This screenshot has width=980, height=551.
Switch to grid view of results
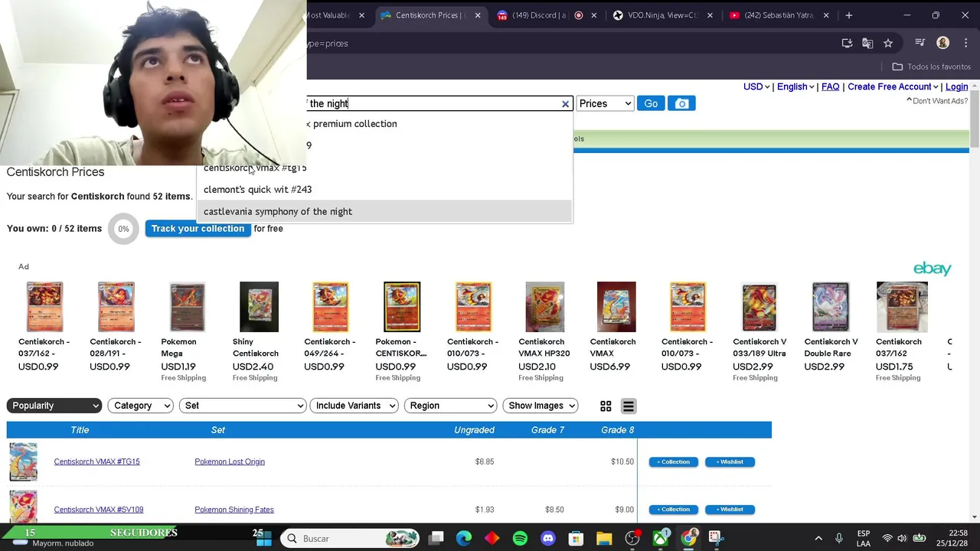(606, 406)
